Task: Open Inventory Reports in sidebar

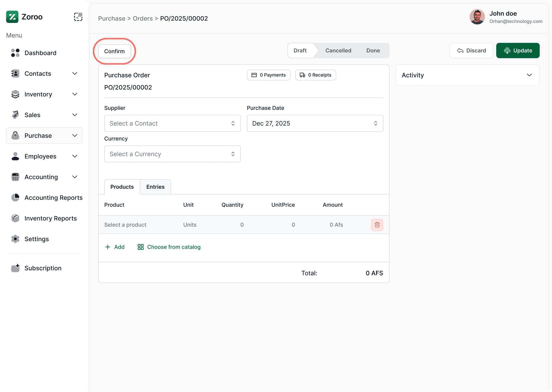Action: click(x=51, y=218)
